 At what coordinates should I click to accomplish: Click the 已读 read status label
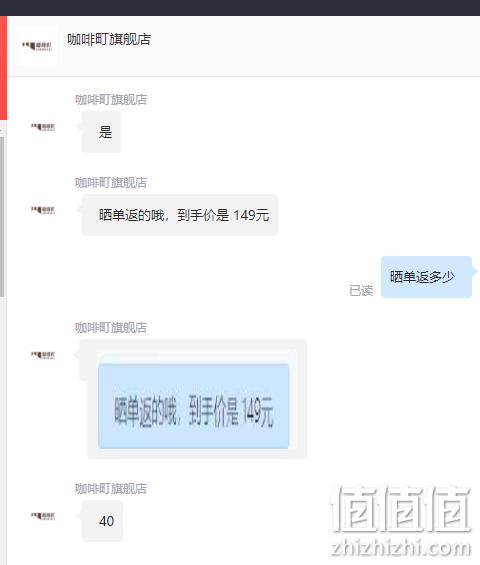361,290
